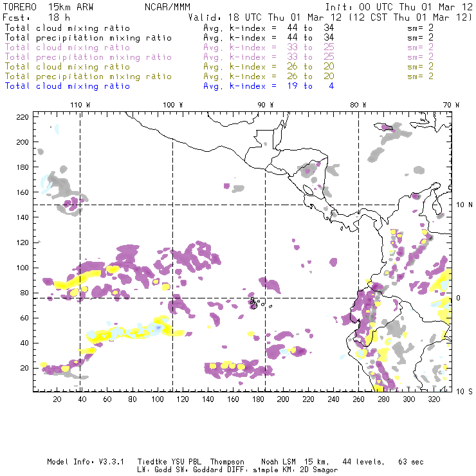Image resolution: width=476 pixels, height=476 pixels.
Task: Click purple 'Total precipitation mixing ratio' legend entry
Action: (x=88, y=57)
